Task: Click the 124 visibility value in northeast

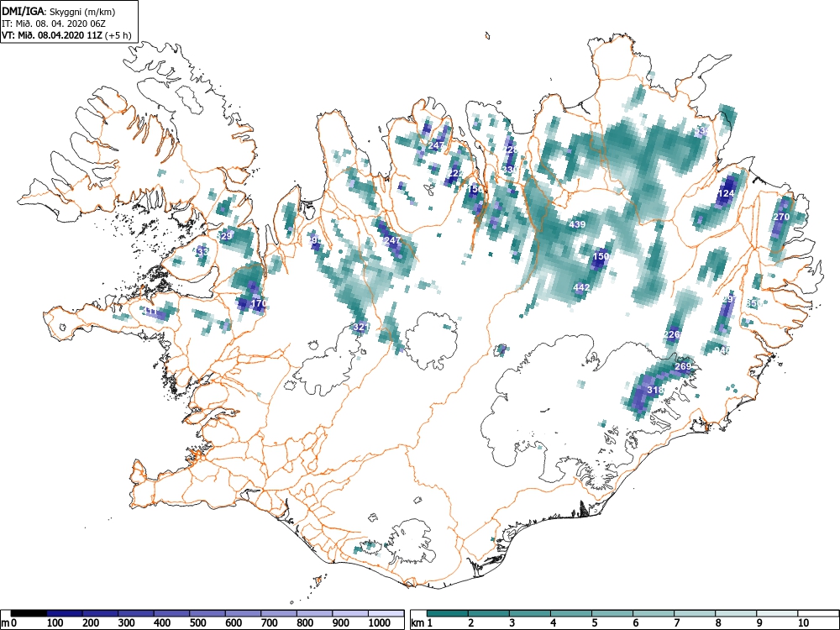Action: pos(726,193)
